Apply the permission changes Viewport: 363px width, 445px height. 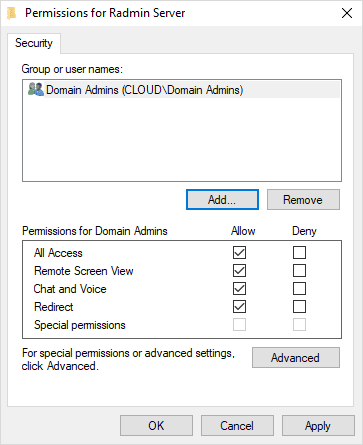[318, 426]
